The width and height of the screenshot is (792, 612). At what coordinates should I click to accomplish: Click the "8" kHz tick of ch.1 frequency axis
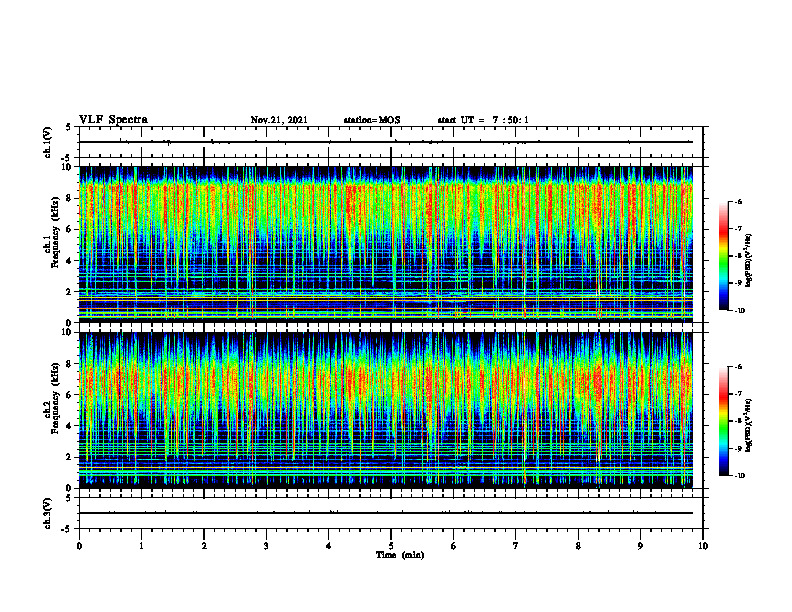coord(69,198)
